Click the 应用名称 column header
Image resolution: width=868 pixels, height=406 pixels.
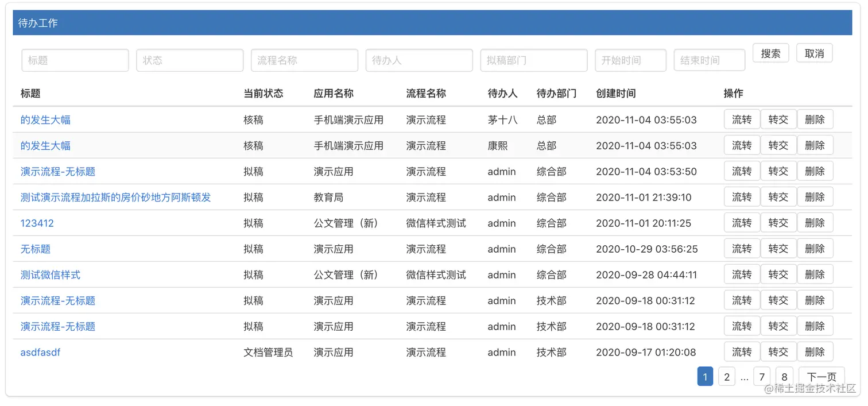point(334,94)
